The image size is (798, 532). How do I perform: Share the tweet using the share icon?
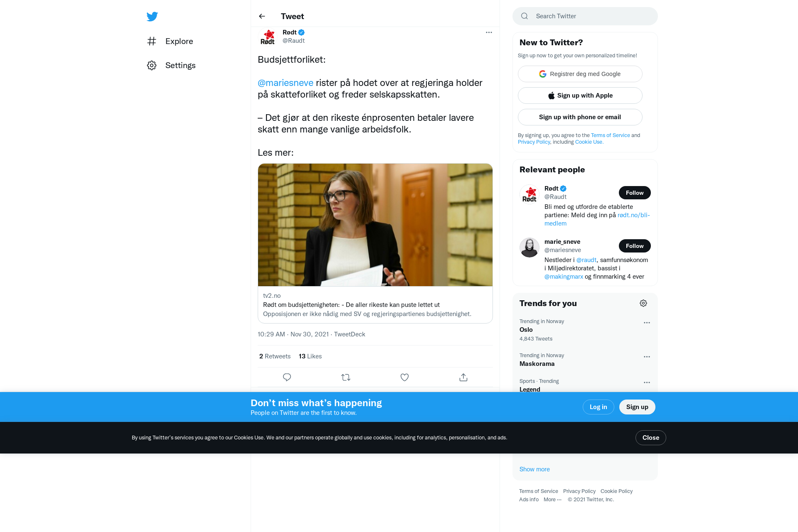[463, 378]
